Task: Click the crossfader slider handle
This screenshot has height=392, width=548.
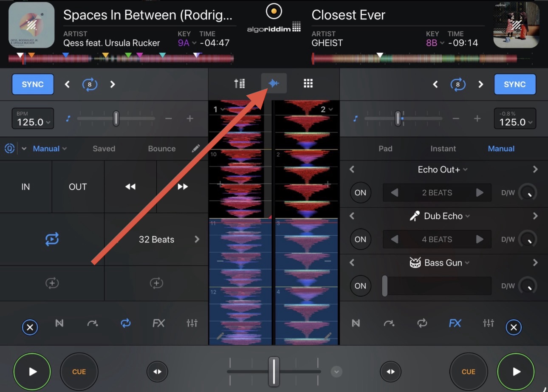Action: click(274, 371)
